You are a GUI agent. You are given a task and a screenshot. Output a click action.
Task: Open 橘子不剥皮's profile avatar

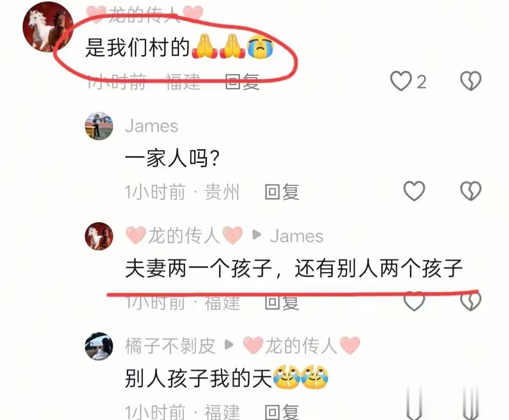(99, 347)
